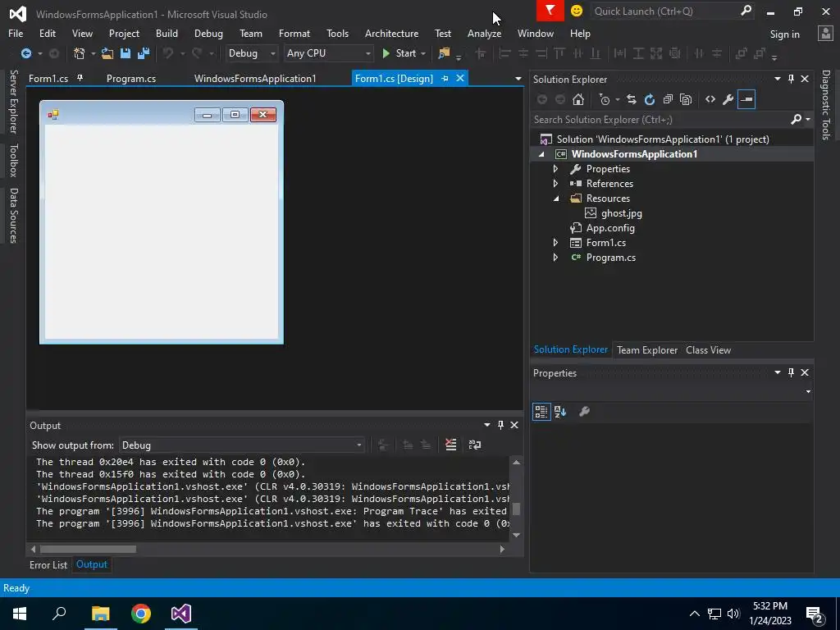Expand the References node
The width and height of the screenshot is (840, 630).
coord(555,183)
